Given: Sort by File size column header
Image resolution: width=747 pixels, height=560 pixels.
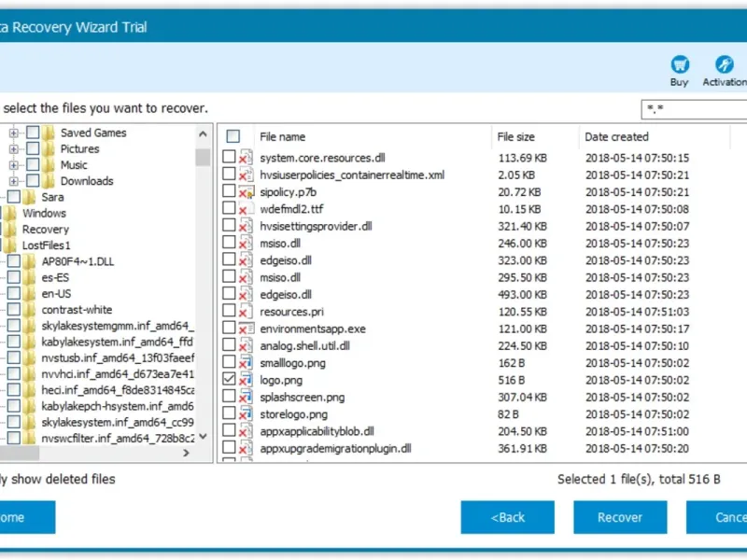Looking at the screenshot, I should [x=516, y=136].
